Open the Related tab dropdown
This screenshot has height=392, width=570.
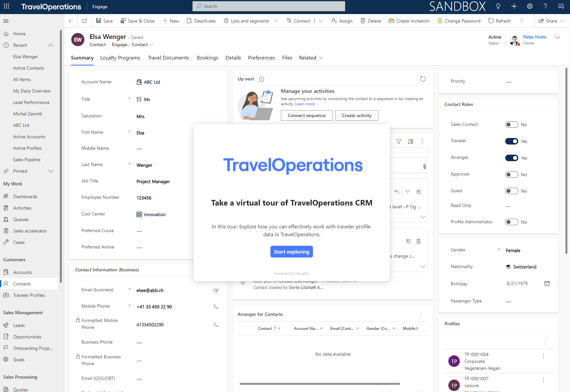pyautogui.click(x=321, y=58)
